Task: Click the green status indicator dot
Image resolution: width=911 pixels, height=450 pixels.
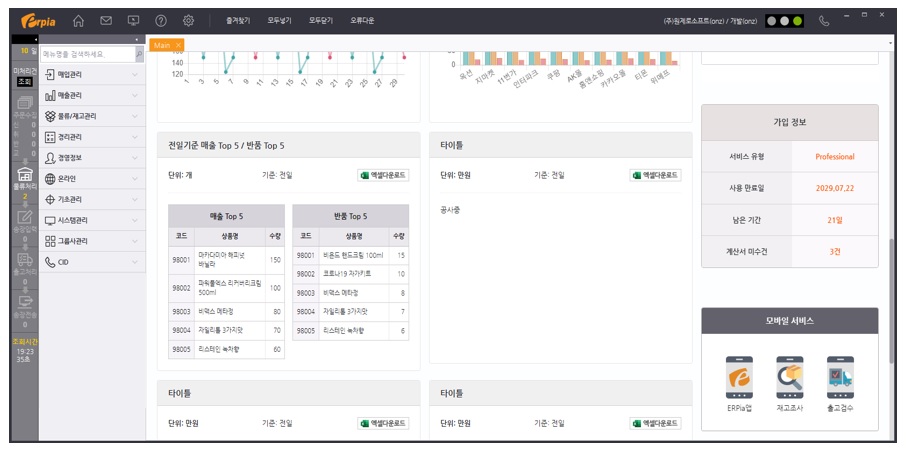Action: (x=797, y=20)
